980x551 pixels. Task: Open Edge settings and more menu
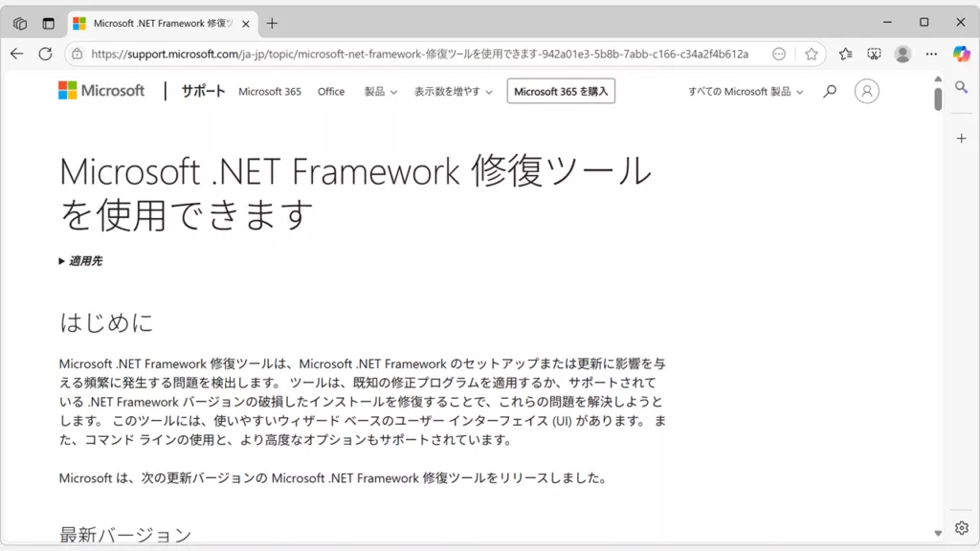[x=931, y=54]
